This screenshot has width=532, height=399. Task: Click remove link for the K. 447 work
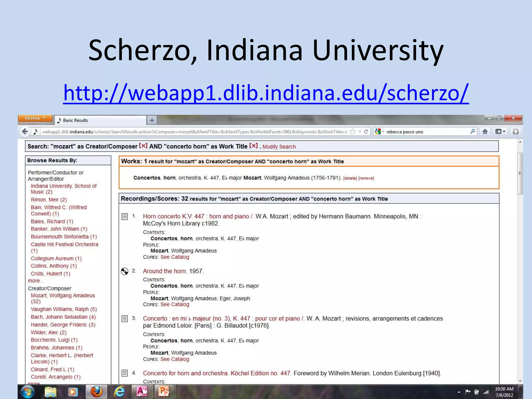366,178
